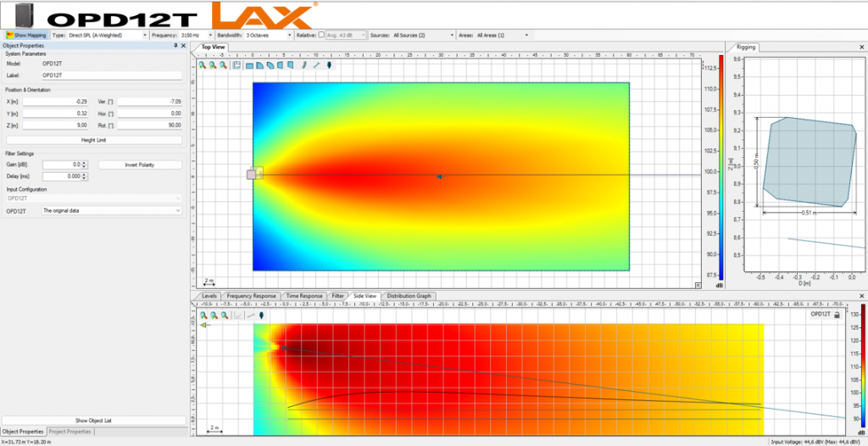Viewport: 868px width, 446px height.
Task: Click the Invert Polarity button
Action: [140, 164]
